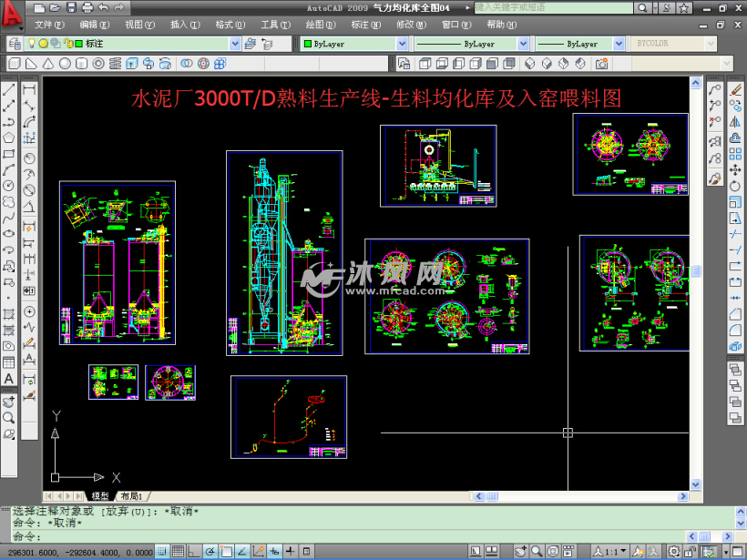Select the Sphere solid tool
The width and height of the screenshot is (747, 560).
(65, 64)
